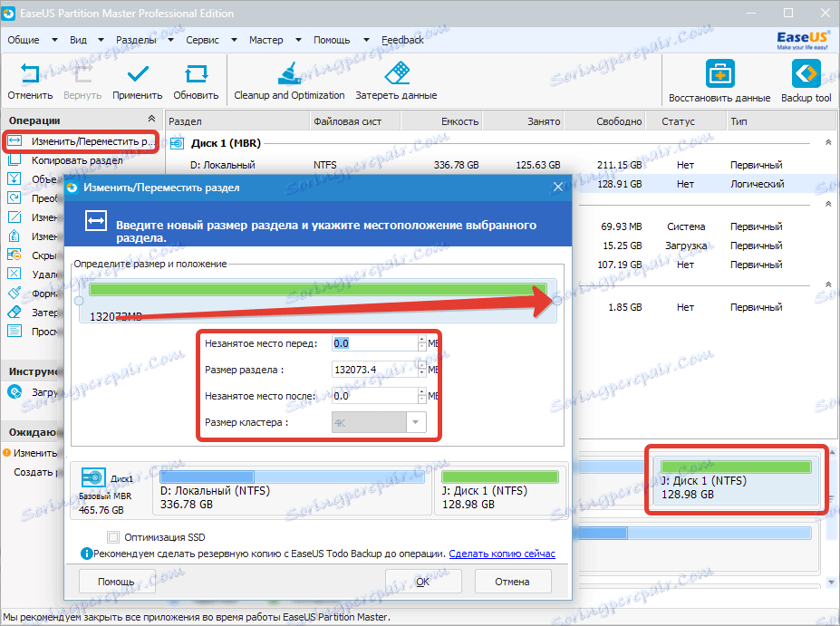Click the format partition sidebar icon
The height and width of the screenshot is (626, 840).
[x=14, y=293]
